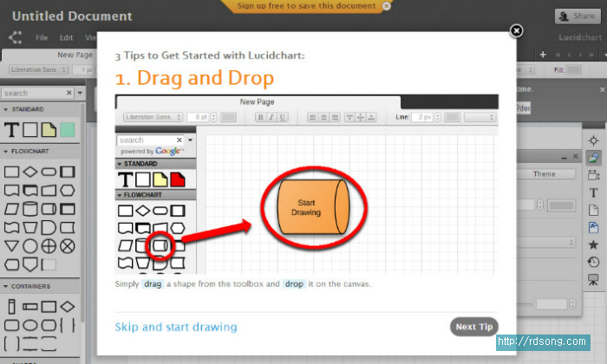The height and width of the screenshot is (364, 607).
Task: Open the History clock icon in dock
Action: (593, 262)
